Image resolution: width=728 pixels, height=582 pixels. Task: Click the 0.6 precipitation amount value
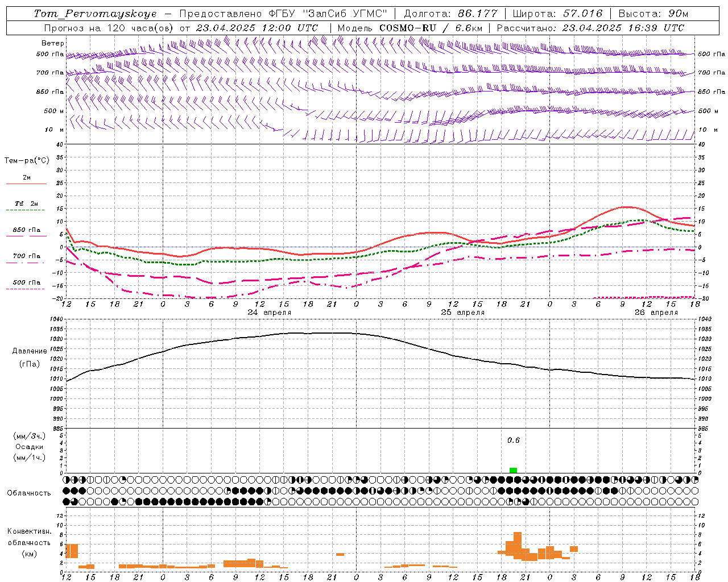(x=514, y=440)
